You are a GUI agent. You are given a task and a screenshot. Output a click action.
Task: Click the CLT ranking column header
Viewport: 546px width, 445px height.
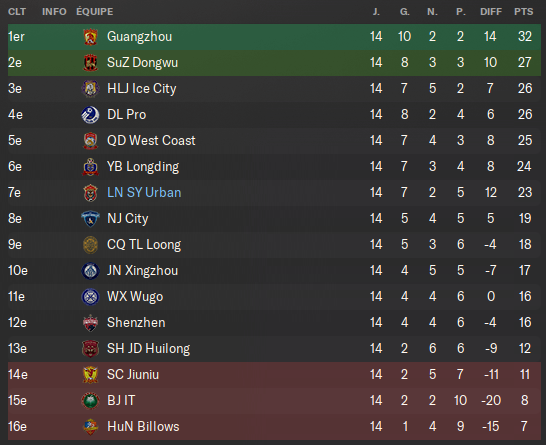[x=17, y=11]
